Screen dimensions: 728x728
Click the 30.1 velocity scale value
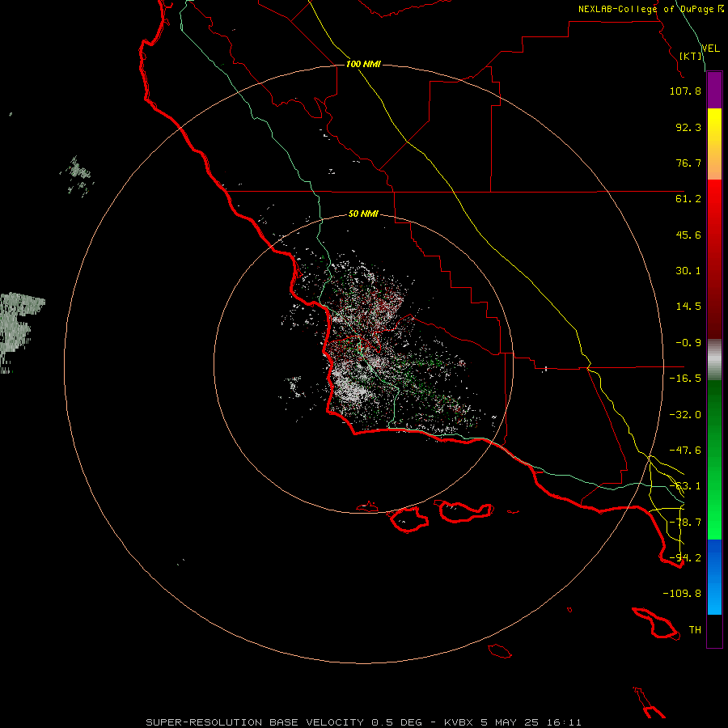(x=688, y=271)
